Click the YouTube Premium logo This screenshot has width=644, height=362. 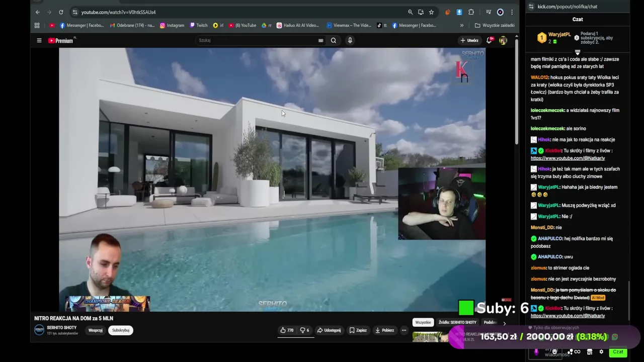coord(61,40)
